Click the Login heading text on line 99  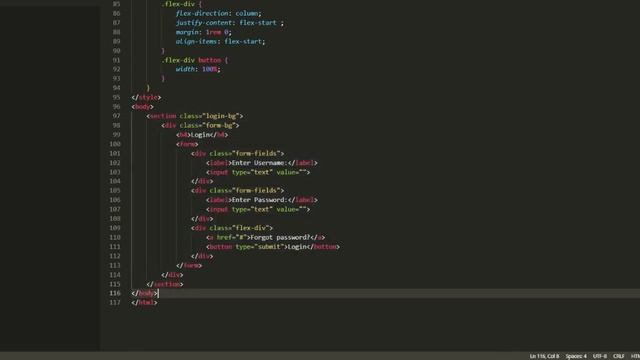click(200, 135)
